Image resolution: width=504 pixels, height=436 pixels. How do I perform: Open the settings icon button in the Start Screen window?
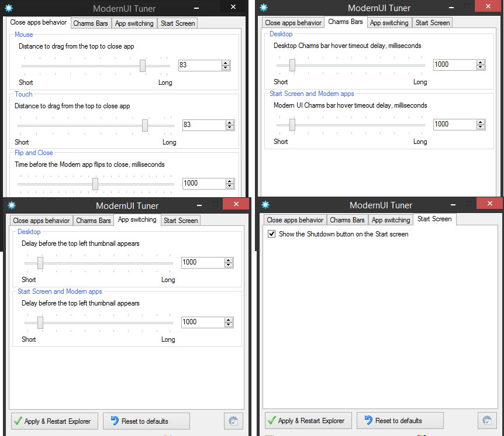tap(487, 420)
